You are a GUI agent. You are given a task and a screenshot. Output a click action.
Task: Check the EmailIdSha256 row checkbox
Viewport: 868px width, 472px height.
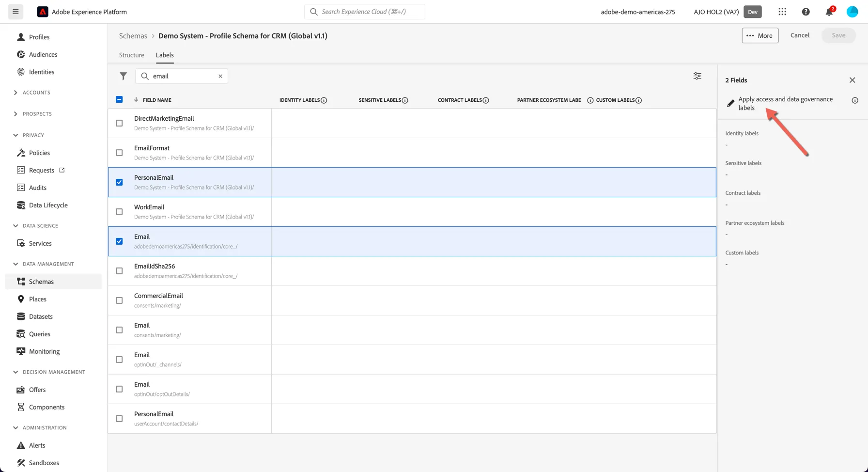pos(119,271)
